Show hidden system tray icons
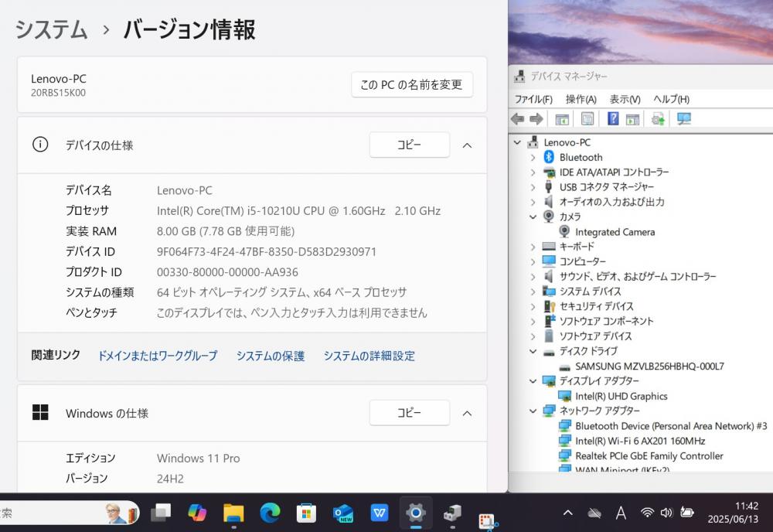This screenshot has width=773, height=532. (x=568, y=513)
